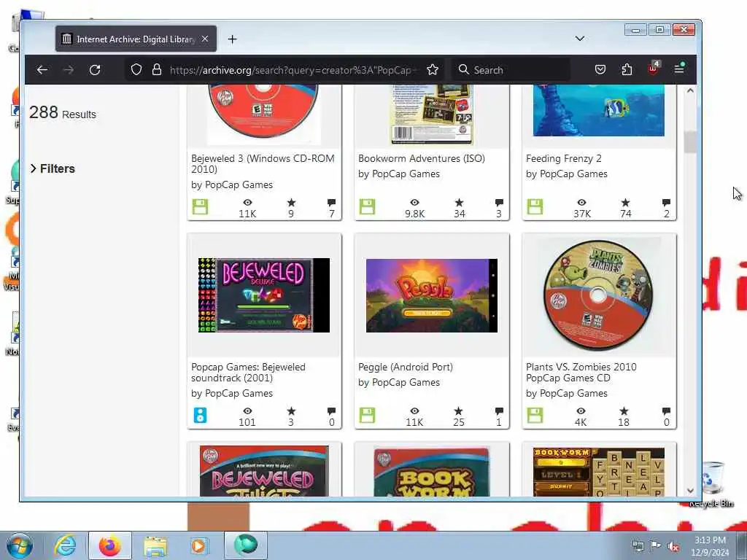Click favorites star on Bookworm Adventures card
747x560 pixels.
click(459, 203)
